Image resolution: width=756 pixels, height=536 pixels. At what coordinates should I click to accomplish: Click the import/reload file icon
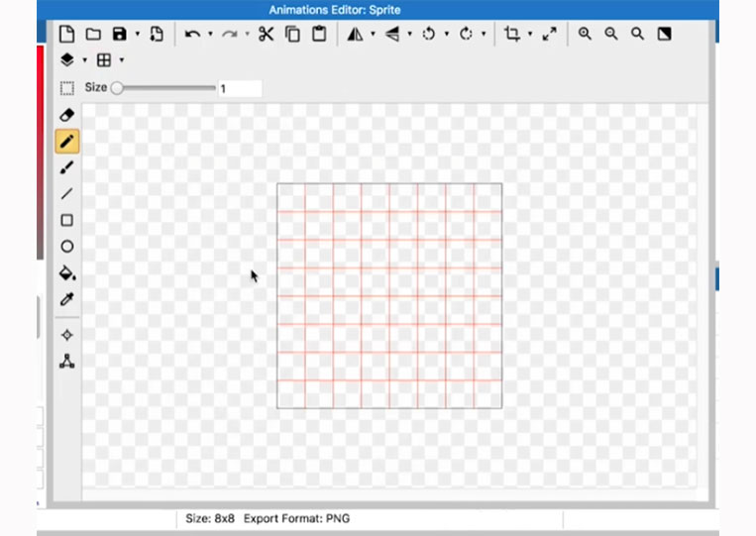click(x=157, y=35)
